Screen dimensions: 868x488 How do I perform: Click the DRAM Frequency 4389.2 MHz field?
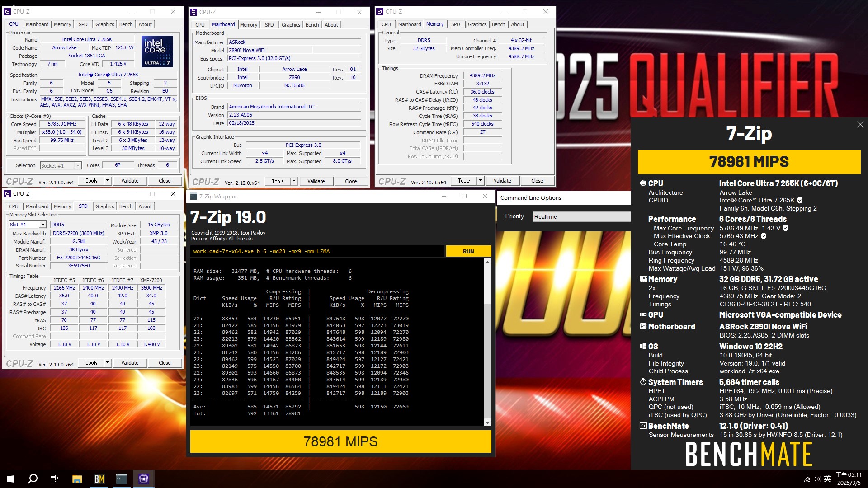tap(482, 76)
